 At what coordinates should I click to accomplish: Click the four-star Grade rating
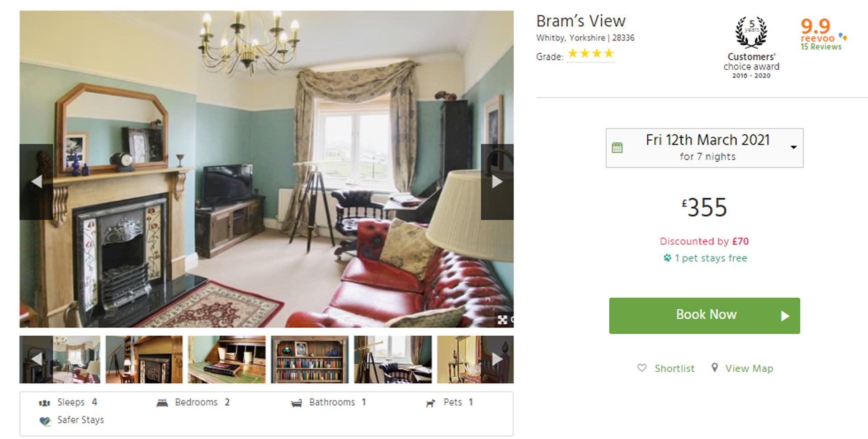(590, 54)
